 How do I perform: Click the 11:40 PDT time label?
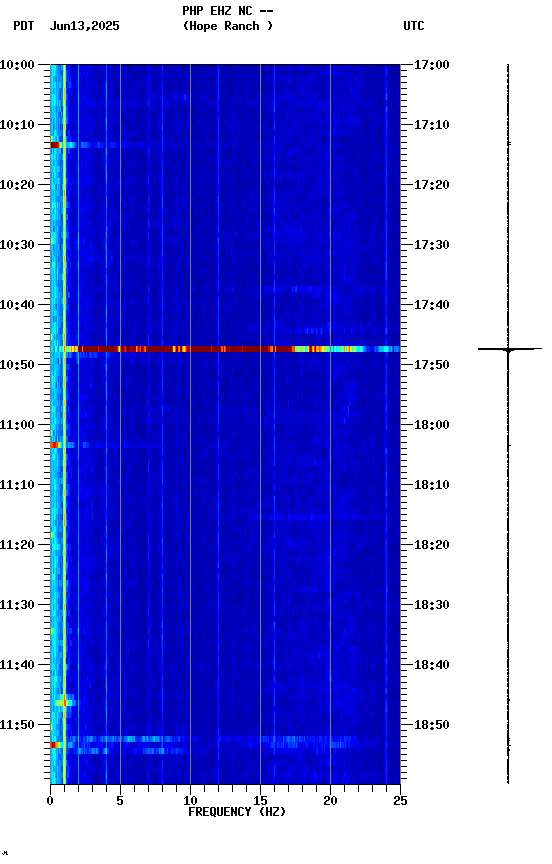(x=17, y=665)
